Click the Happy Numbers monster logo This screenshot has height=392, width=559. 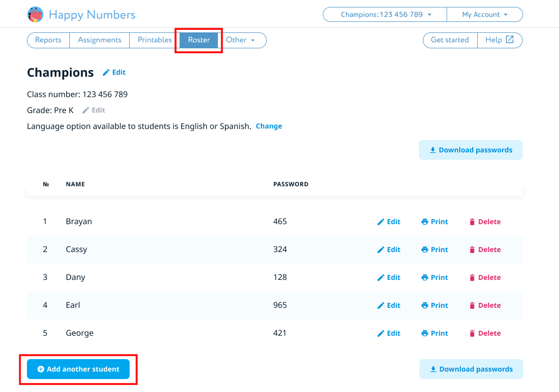click(35, 14)
